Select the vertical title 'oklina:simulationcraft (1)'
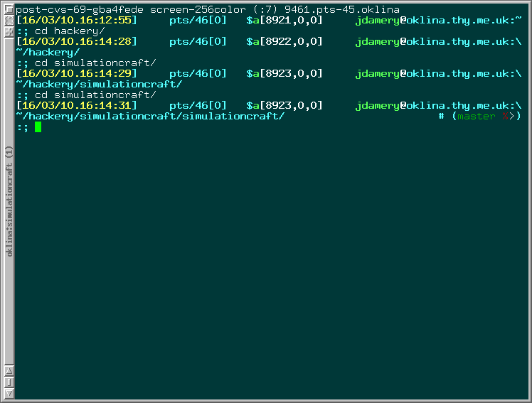Screen dimensions: 532x403 coord(9,201)
